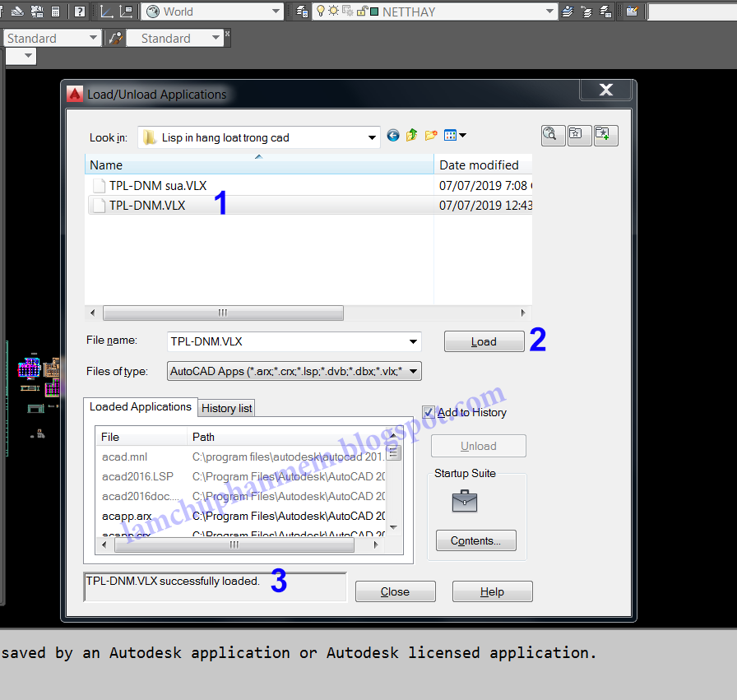737x700 pixels.
Task: Click Make Object's Layer Current icon
Action: (x=568, y=12)
